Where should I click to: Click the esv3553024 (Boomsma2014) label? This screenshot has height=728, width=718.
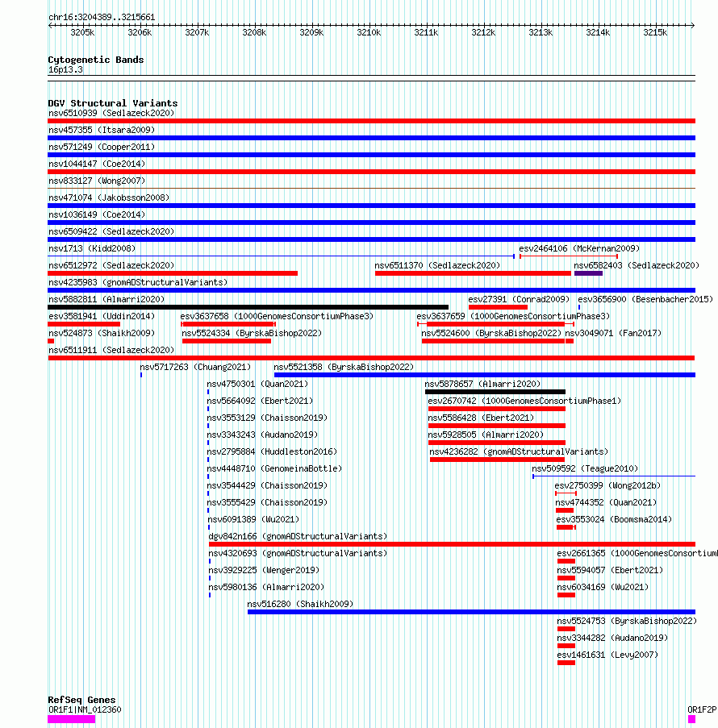(x=615, y=520)
